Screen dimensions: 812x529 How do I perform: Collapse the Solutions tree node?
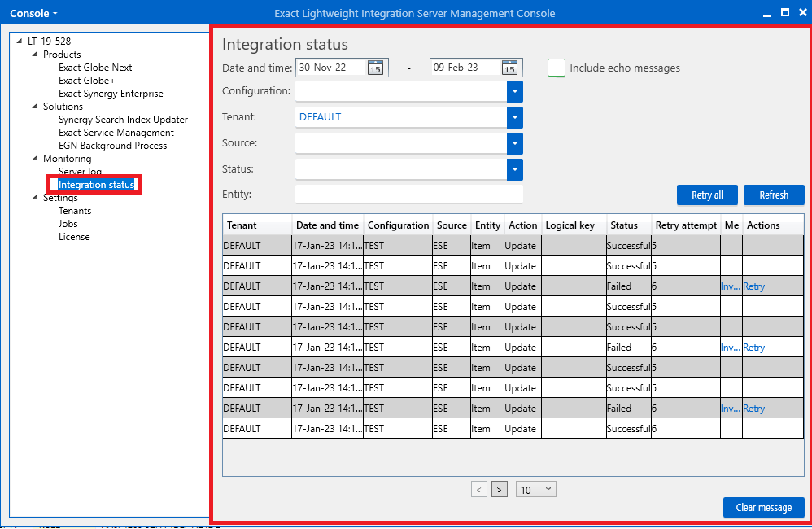click(35, 107)
